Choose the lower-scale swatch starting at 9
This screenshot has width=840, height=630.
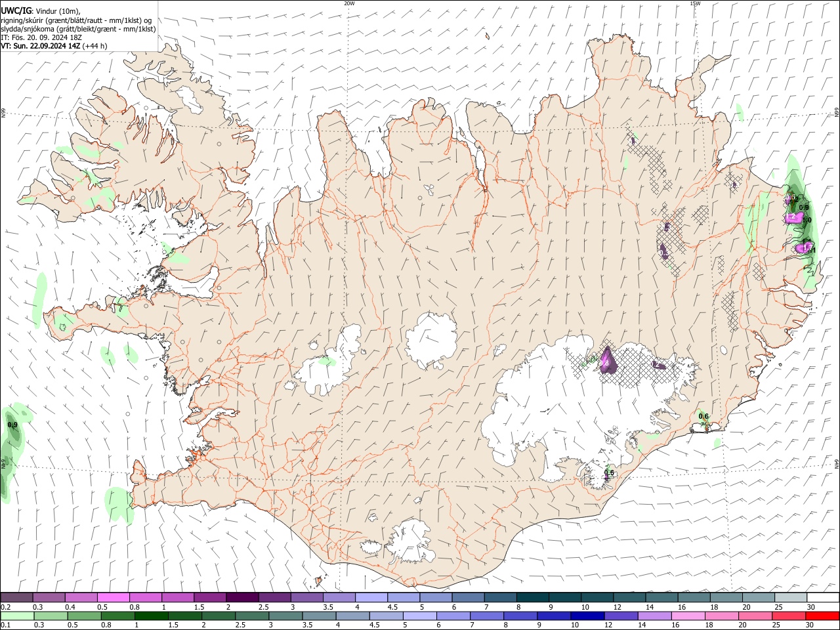tap(554, 616)
